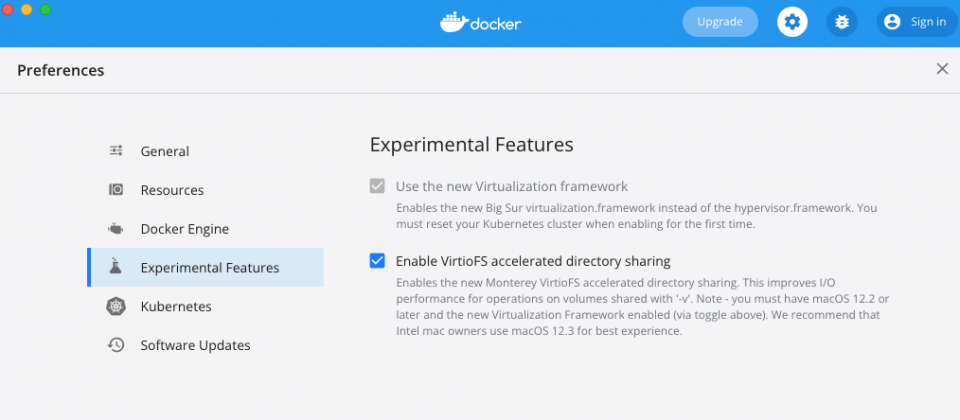The width and height of the screenshot is (960, 420).
Task: Disable VirtioFS accelerated directory sharing checkbox
Action: click(x=377, y=261)
